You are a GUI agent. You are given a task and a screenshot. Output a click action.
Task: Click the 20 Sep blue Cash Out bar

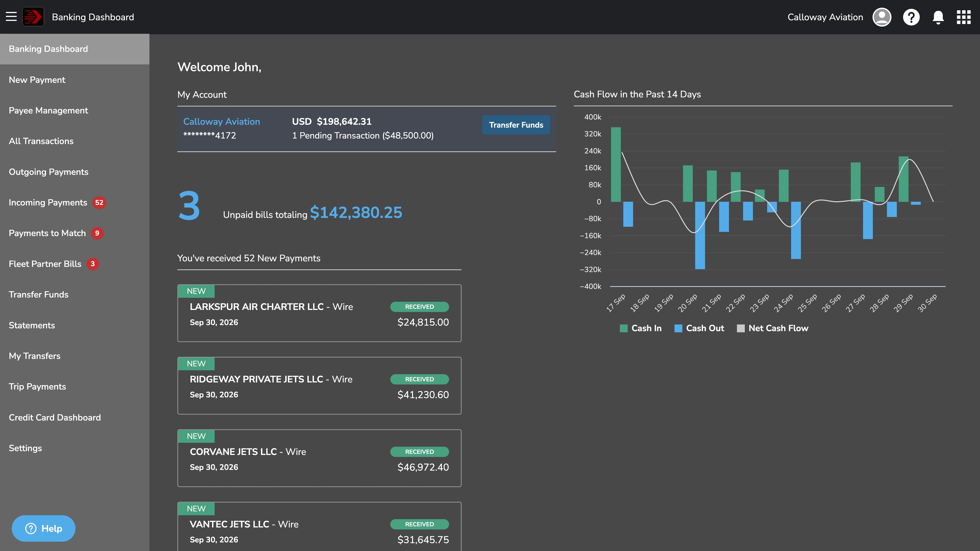coord(700,235)
